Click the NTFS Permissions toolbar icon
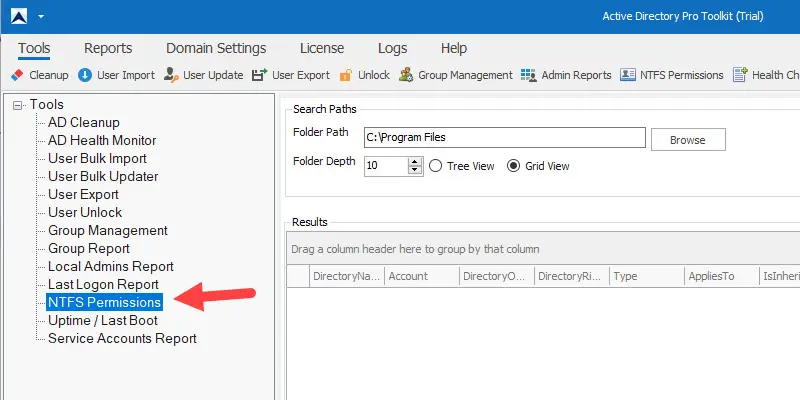Viewport: 800px width, 400px height. point(628,75)
